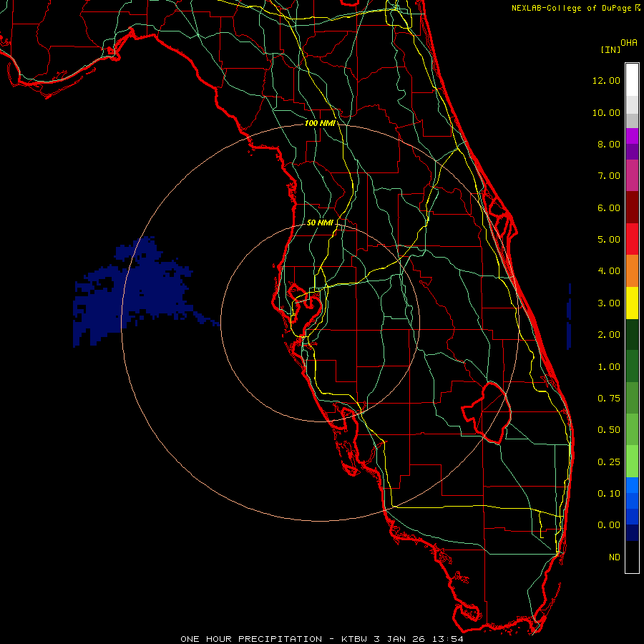Viewport: 644px width, 644px height.
Task: Click the ONE HOUR PRECIPITATION title caption
Action: tap(321, 639)
